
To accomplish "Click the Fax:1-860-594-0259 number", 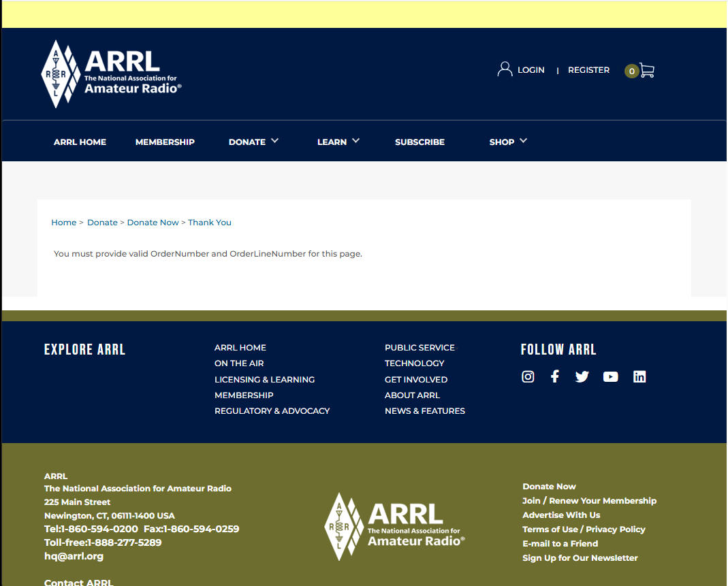I will [x=191, y=529].
